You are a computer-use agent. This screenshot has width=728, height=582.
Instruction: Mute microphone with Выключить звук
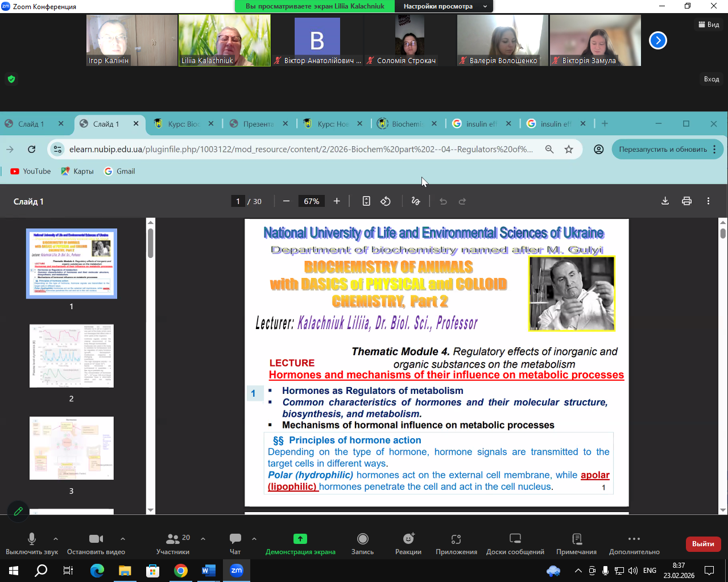(32, 539)
